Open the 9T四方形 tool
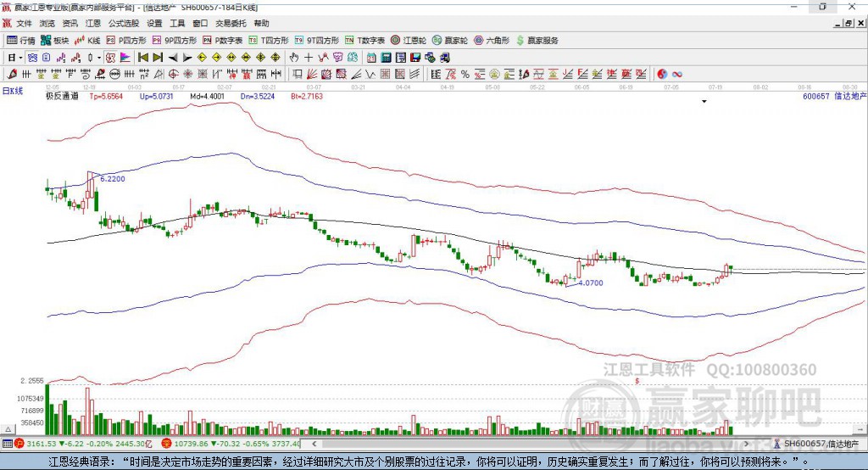Viewport: 868px width, 470px height. 317,41
